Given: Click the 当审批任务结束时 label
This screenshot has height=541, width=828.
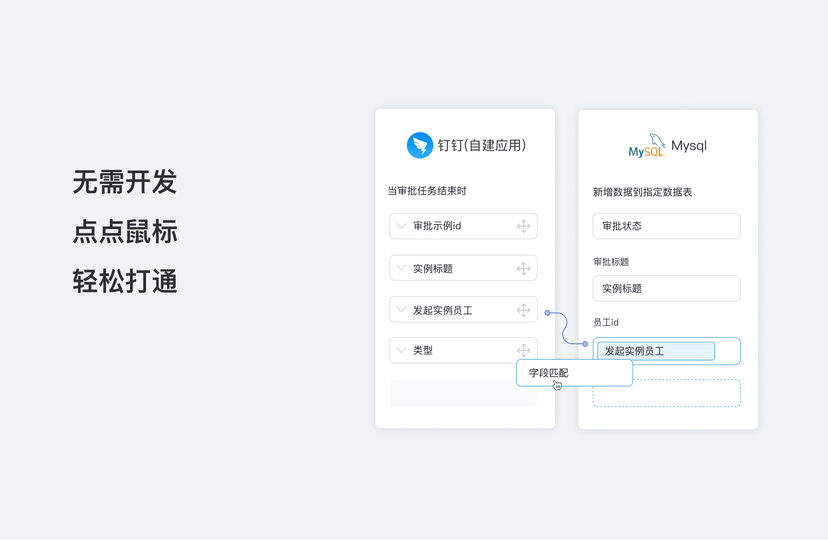Looking at the screenshot, I should tap(427, 191).
